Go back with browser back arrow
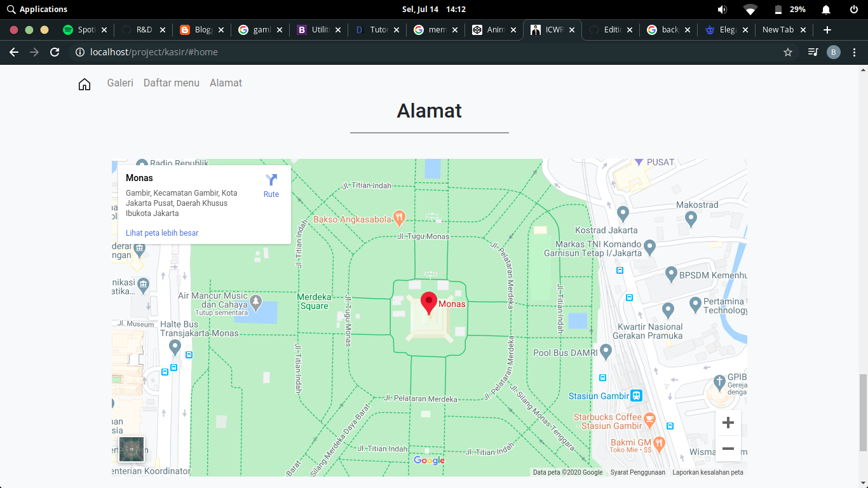 tap(14, 52)
